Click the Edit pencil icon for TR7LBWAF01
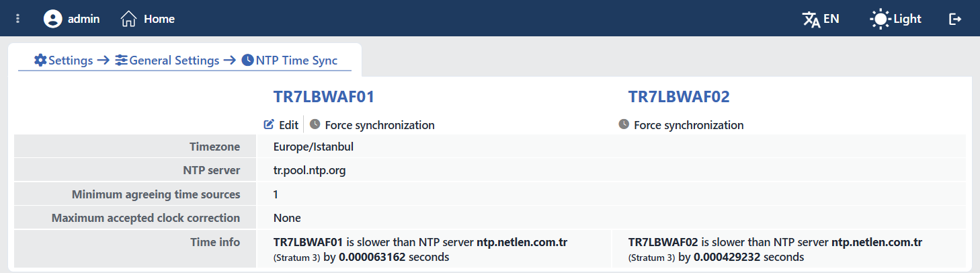The height and width of the screenshot is (273, 980). (x=269, y=124)
